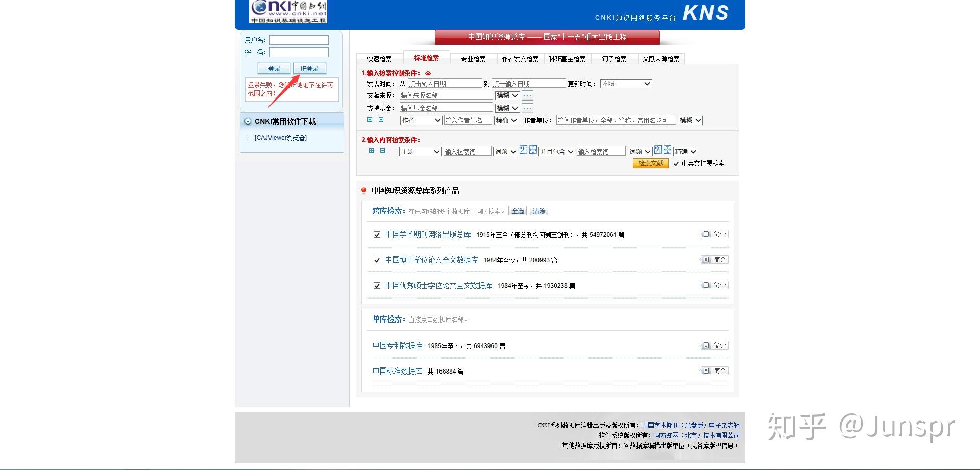This screenshot has height=470, width=980.
Task: Open 简介 for 中国标准数据库
Action: click(x=715, y=371)
